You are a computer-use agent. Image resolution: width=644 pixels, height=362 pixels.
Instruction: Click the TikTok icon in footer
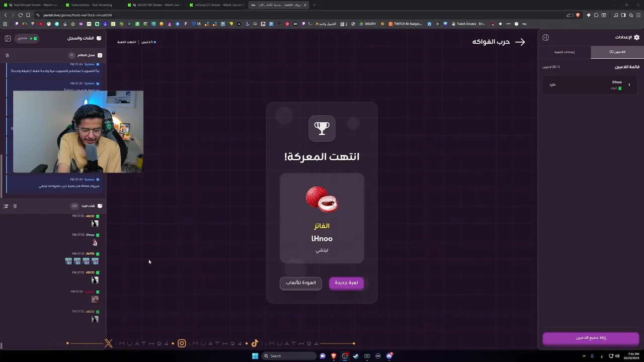(255, 343)
